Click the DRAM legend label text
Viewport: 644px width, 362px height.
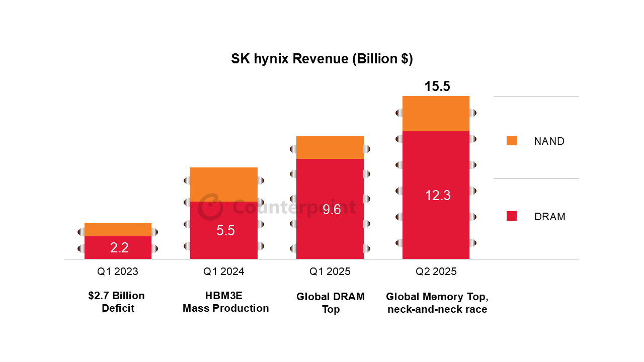point(549,217)
